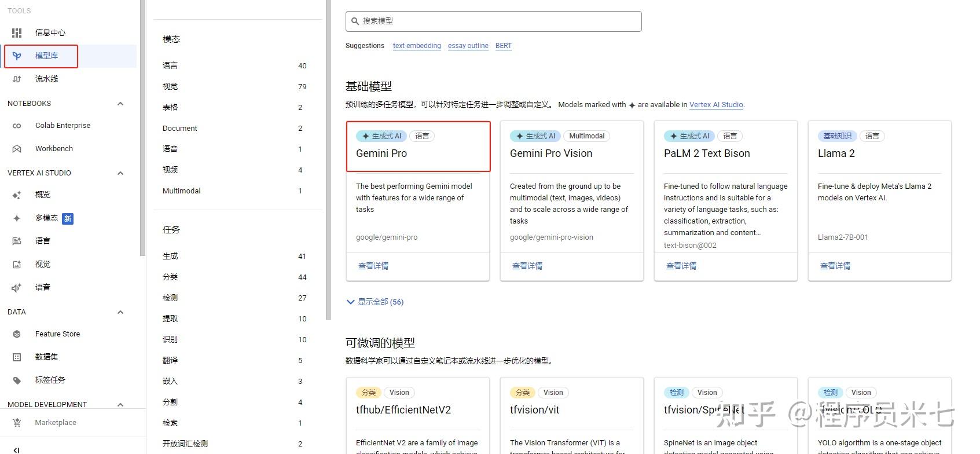This screenshot has width=980, height=454.
Task: Open the Gemini Pro Vision card title
Action: [x=551, y=153]
